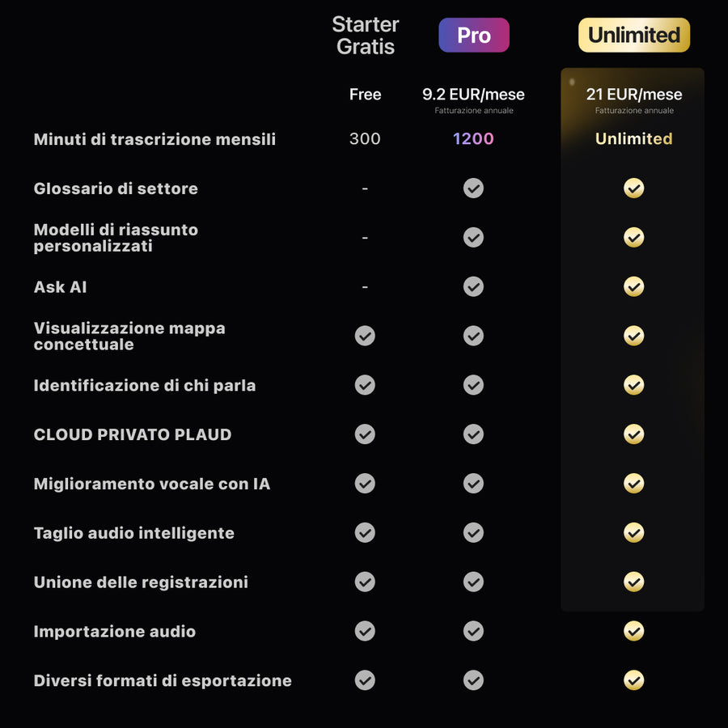Click the Minuti di trascrizione mensili label
Image resolution: width=728 pixels, height=728 pixels.
pos(154,139)
